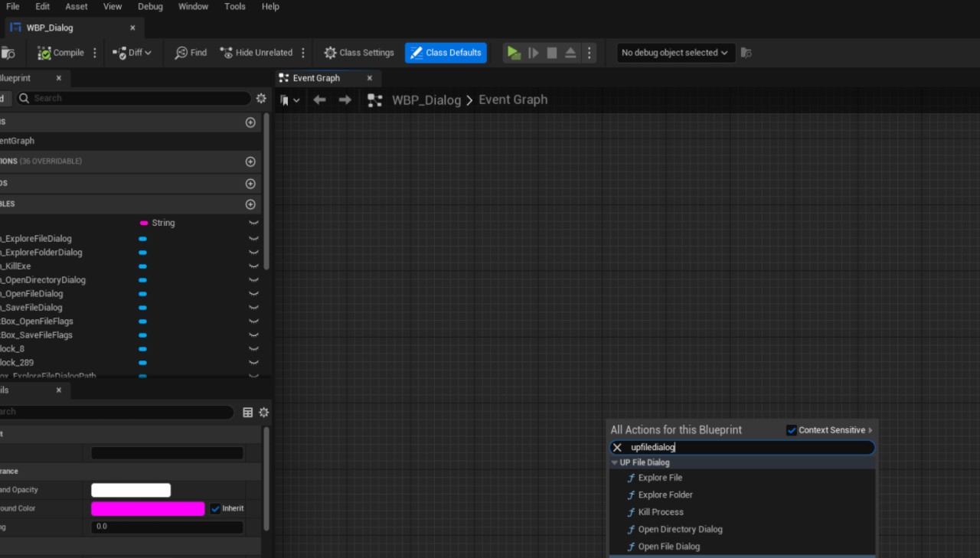Toggle visibility eye for _SaveFileDialog variable
The image size is (980, 558).
[253, 308]
